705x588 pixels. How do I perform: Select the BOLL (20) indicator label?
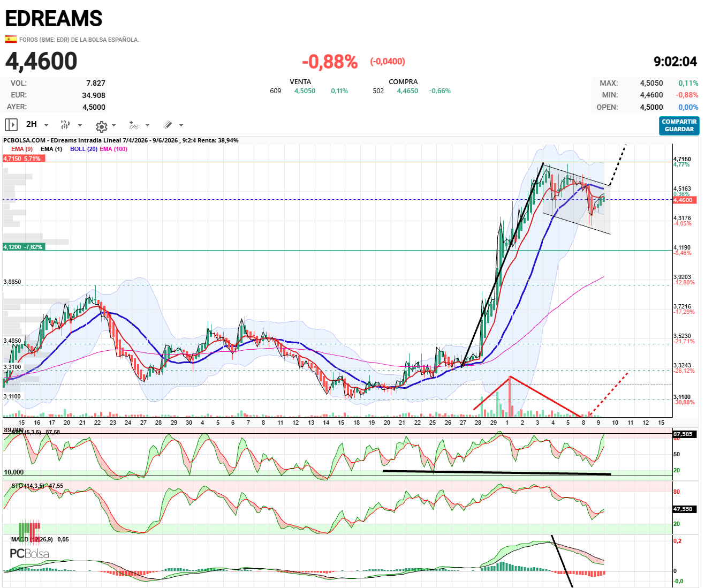[84, 149]
